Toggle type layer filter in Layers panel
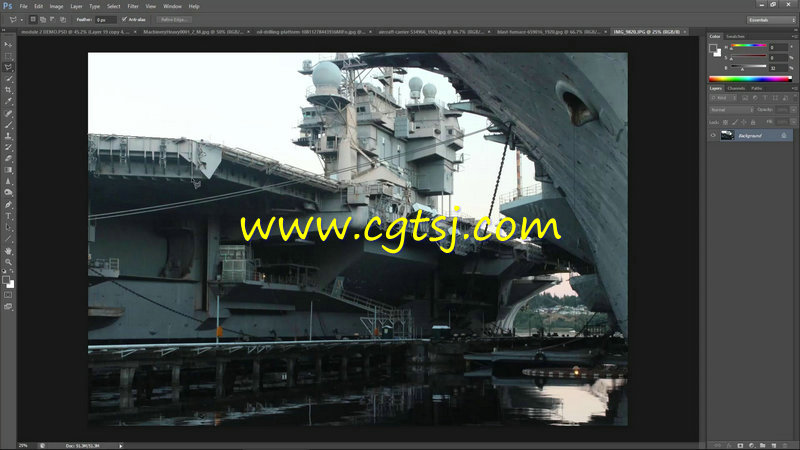The image size is (800, 450). pyautogui.click(x=765, y=97)
